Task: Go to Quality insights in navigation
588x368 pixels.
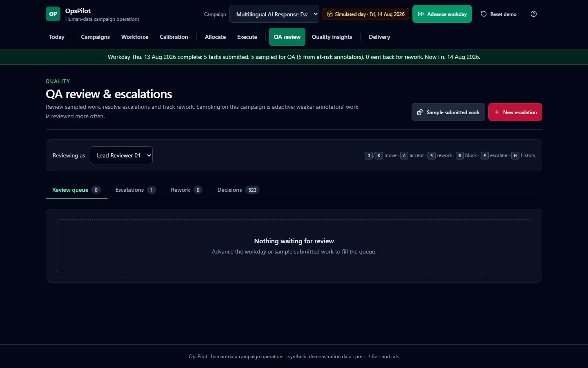Action: coord(332,37)
